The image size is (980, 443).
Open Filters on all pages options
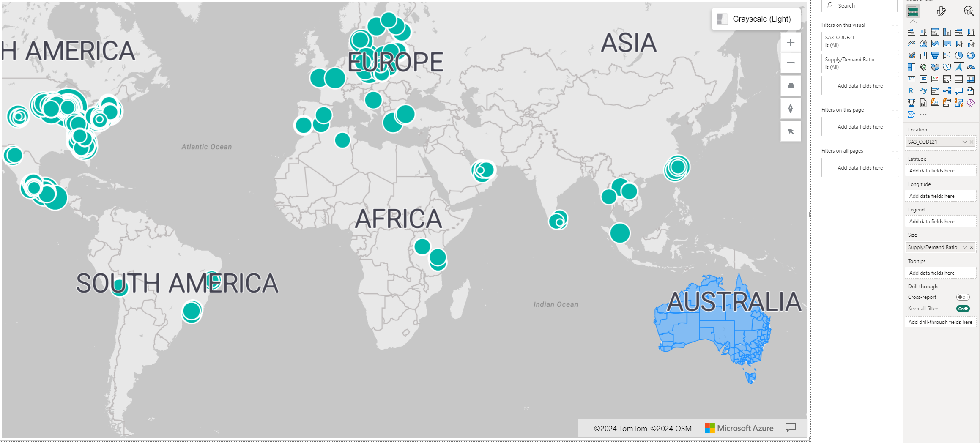click(895, 151)
